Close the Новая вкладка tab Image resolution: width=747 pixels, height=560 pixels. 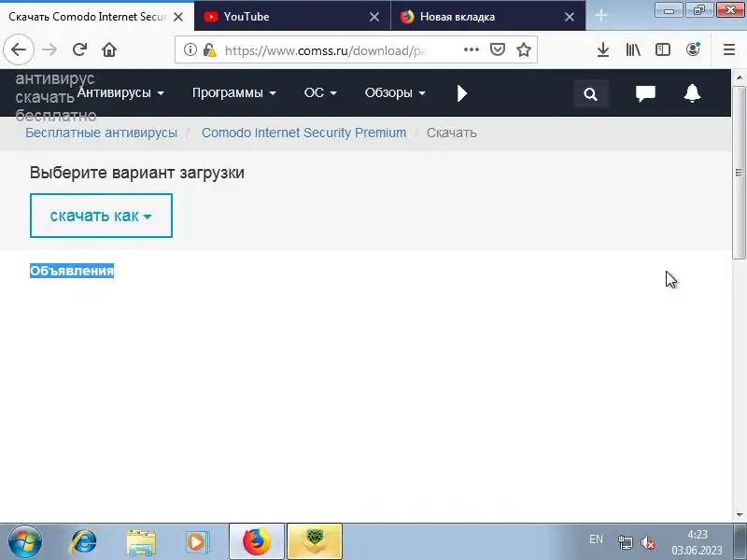(x=570, y=17)
